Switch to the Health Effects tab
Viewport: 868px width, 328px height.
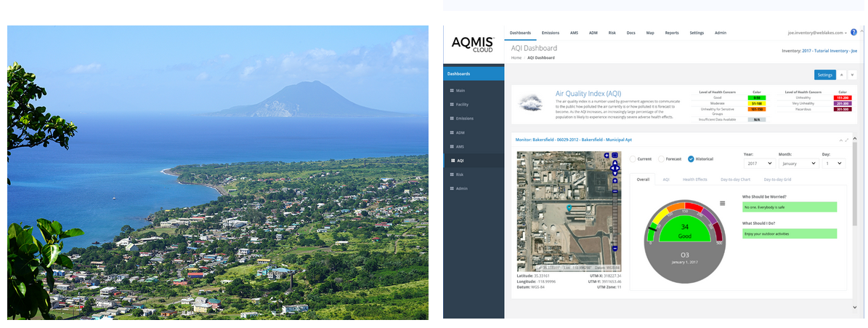[694, 179]
